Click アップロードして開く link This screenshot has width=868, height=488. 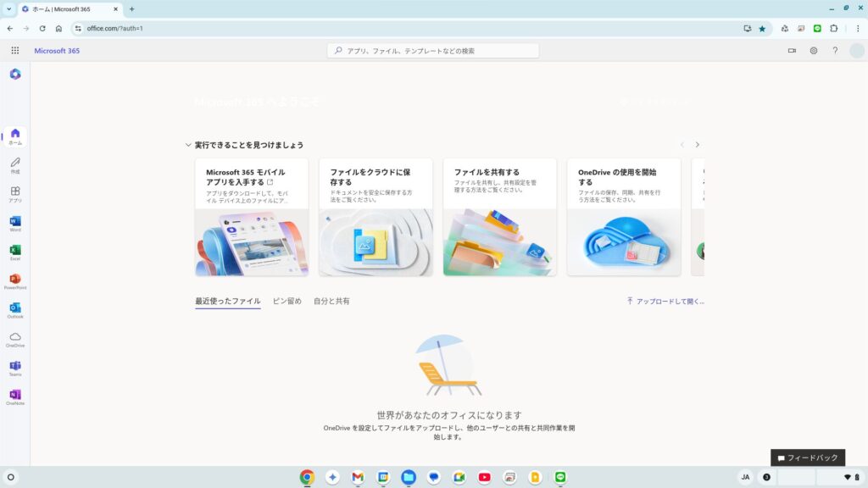[665, 301]
